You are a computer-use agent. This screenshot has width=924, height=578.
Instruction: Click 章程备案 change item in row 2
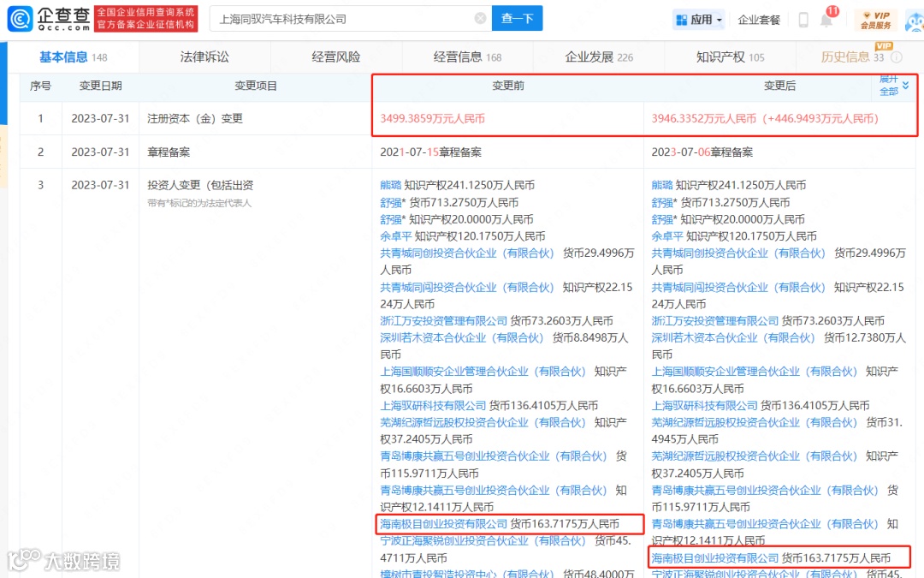click(169, 152)
